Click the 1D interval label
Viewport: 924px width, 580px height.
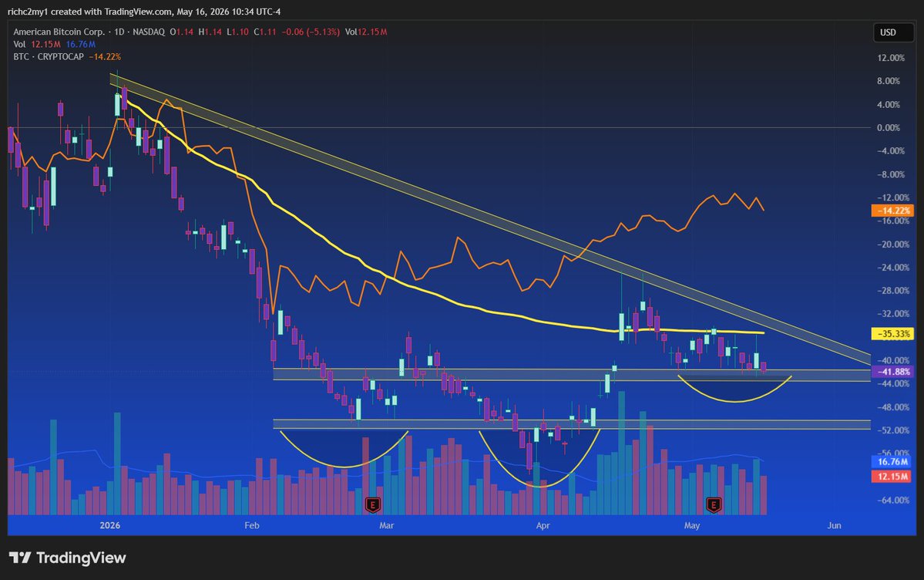(x=119, y=32)
